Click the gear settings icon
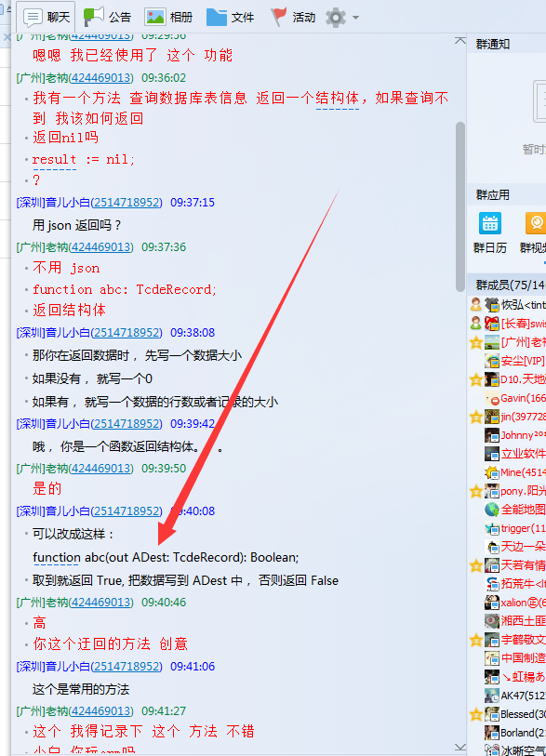This screenshot has height=756, width=546. tap(336, 18)
